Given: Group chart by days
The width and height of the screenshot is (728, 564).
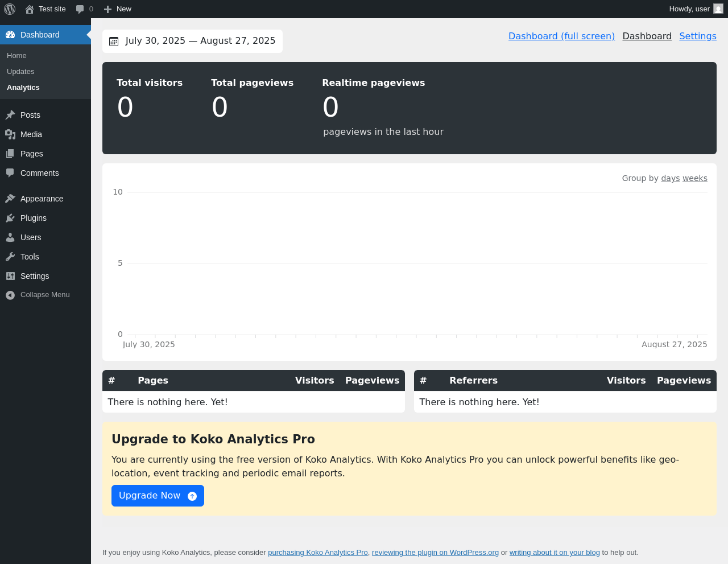Looking at the screenshot, I should [x=670, y=178].
